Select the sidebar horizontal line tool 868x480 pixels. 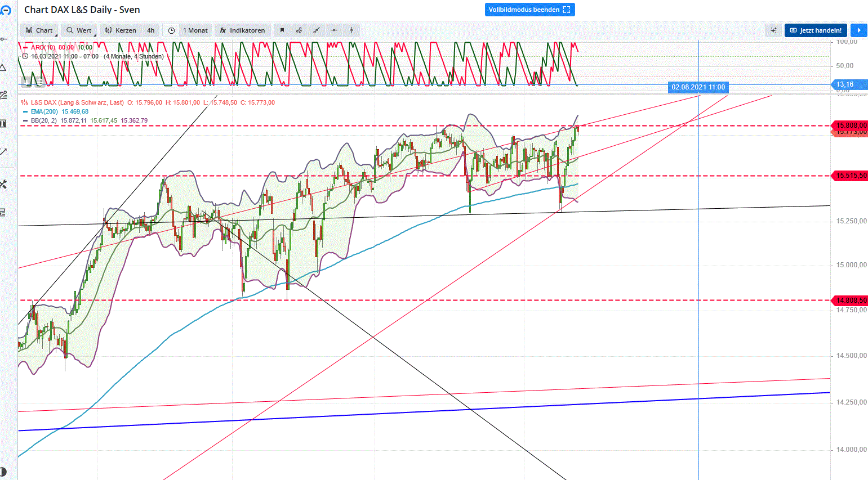[x=3, y=39]
